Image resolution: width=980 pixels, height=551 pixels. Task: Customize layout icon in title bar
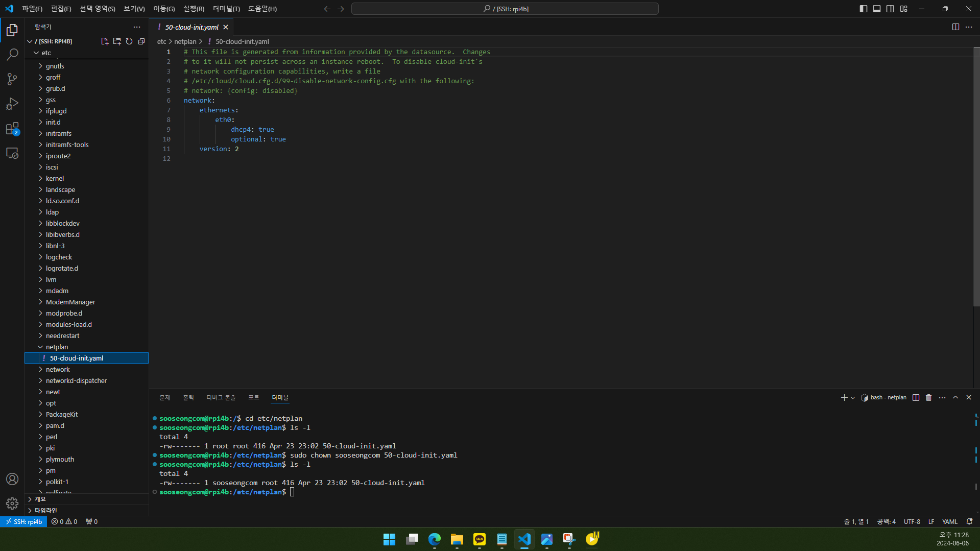coord(904,9)
